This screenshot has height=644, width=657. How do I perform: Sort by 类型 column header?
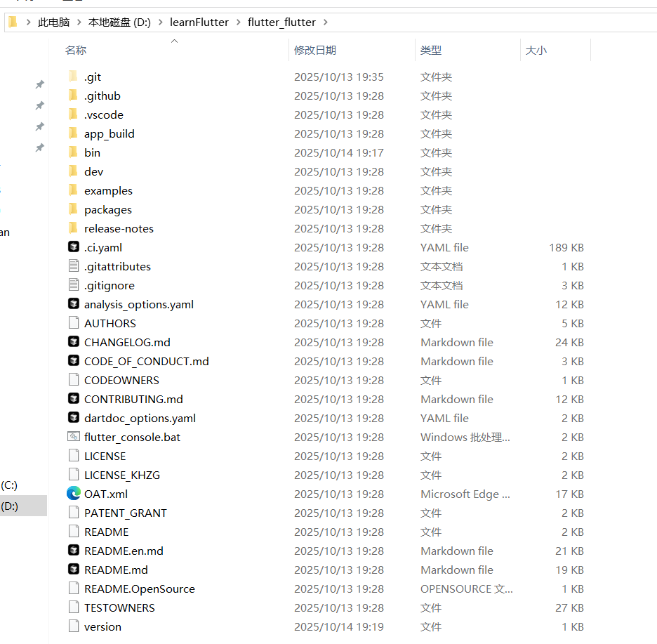pyautogui.click(x=431, y=51)
